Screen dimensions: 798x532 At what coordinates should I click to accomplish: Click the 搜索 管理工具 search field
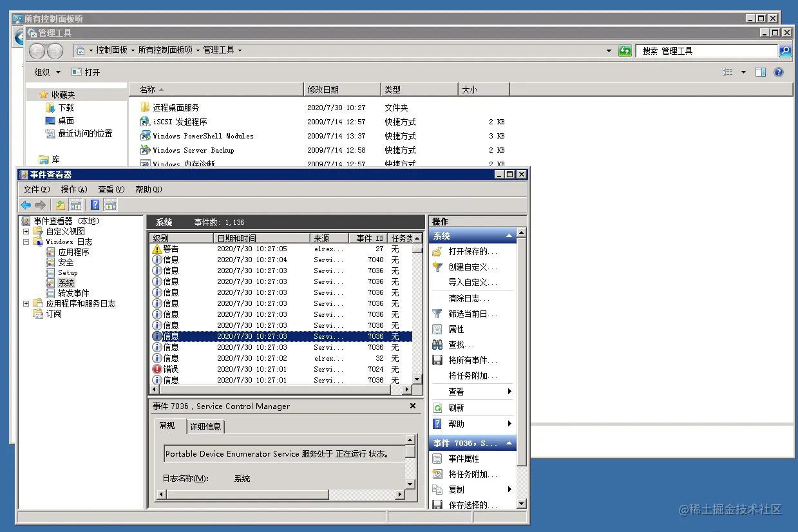pyautogui.click(x=707, y=51)
